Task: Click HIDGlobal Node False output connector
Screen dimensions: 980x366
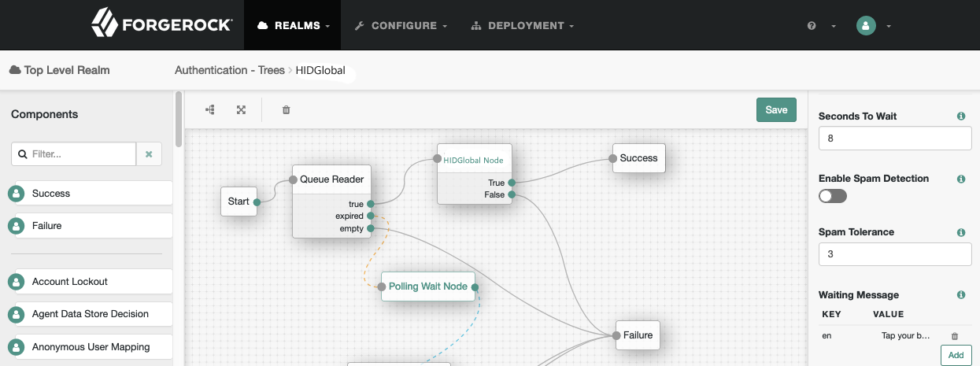Action: tap(512, 194)
